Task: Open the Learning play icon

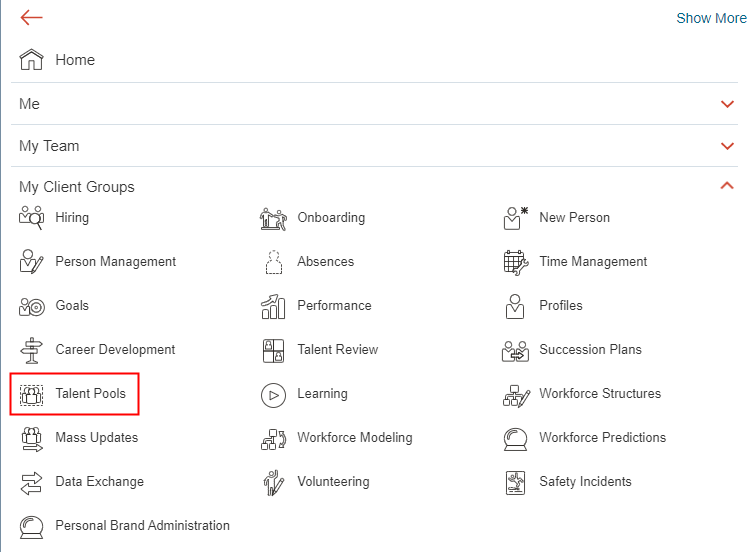Action: point(273,395)
